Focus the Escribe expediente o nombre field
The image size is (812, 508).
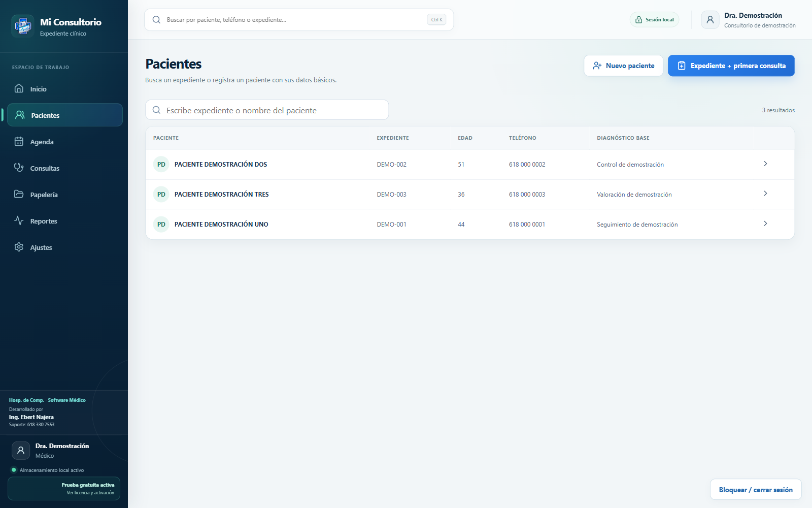pos(267,110)
